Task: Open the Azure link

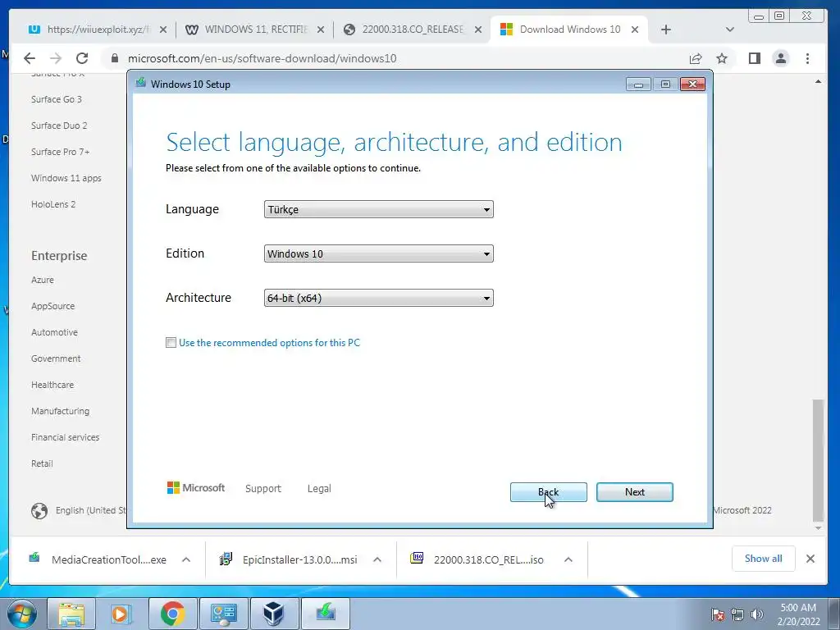Action: click(x=43, y=281)
